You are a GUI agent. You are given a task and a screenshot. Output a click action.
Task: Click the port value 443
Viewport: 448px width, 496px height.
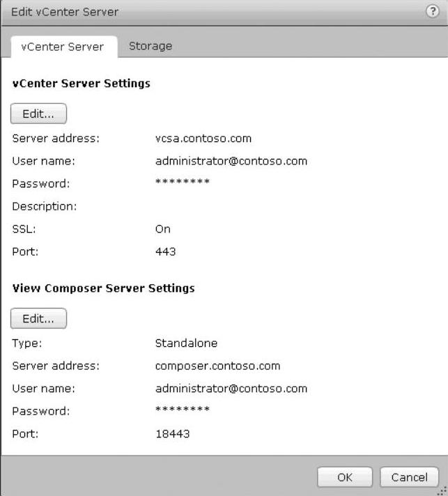tap(166, 251)
